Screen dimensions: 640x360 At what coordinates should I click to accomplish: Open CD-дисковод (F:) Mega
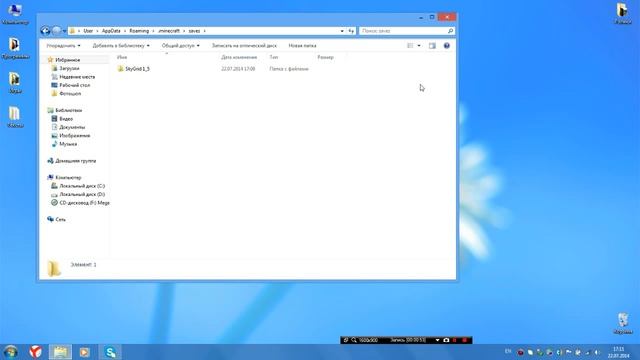pyautogui.click(x=84, y=203)
